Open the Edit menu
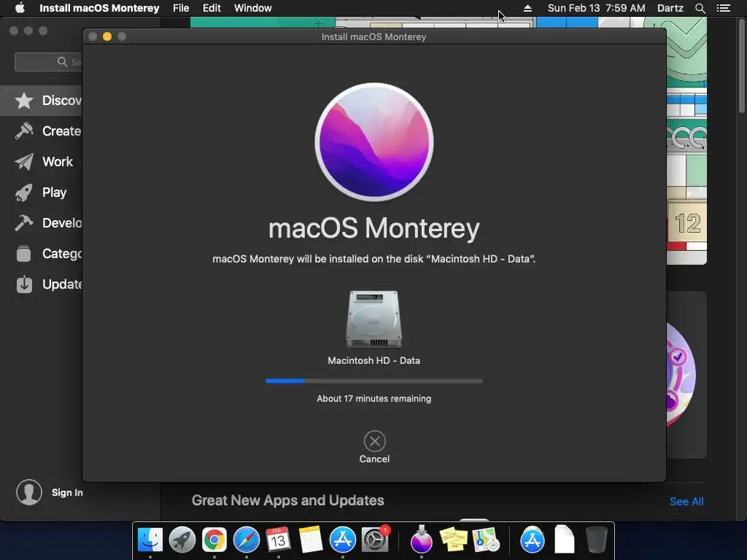Screen dimensions: 747x560 coord(212,8)
